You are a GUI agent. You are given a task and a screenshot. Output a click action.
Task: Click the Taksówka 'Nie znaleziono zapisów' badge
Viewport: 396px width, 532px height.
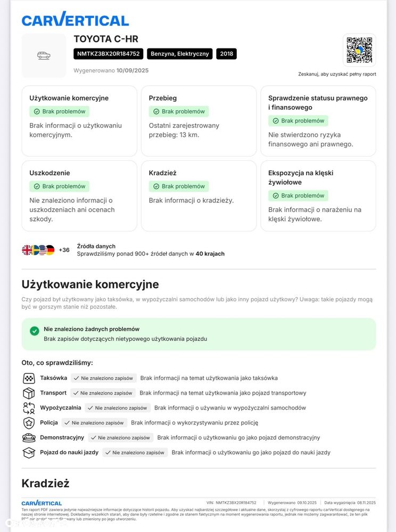pyautogui.click(x=104, y=378)
